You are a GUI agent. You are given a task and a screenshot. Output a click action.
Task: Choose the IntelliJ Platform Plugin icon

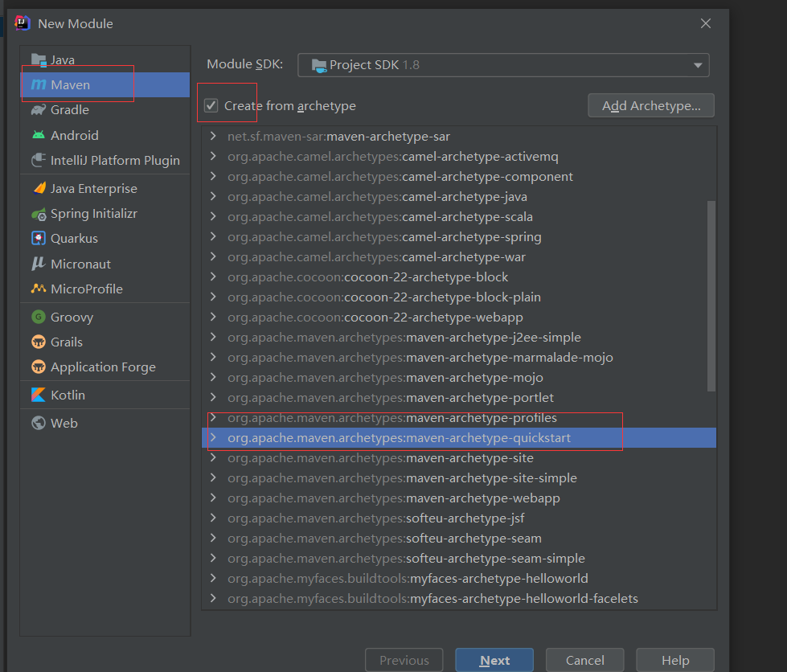click(x=39, y=161)
